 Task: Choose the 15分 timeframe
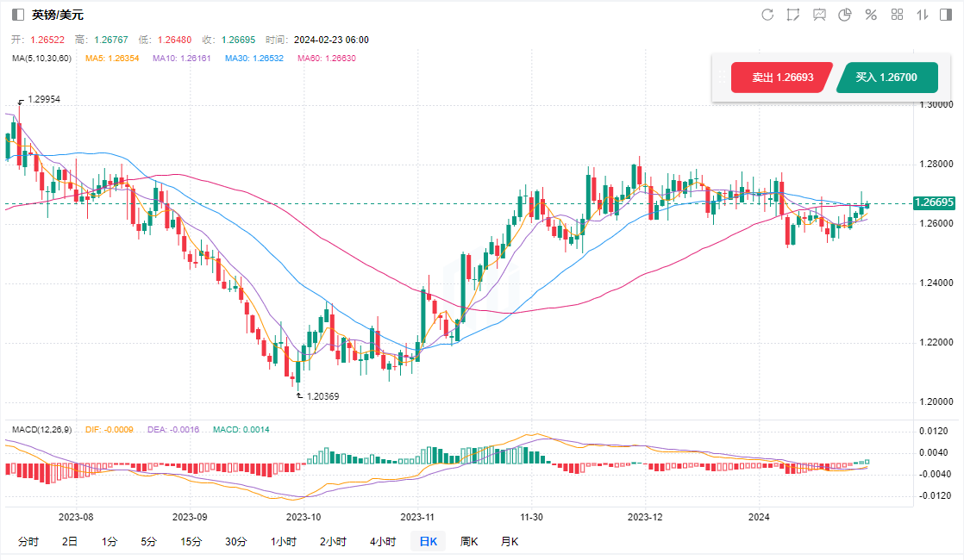point(191,542)
